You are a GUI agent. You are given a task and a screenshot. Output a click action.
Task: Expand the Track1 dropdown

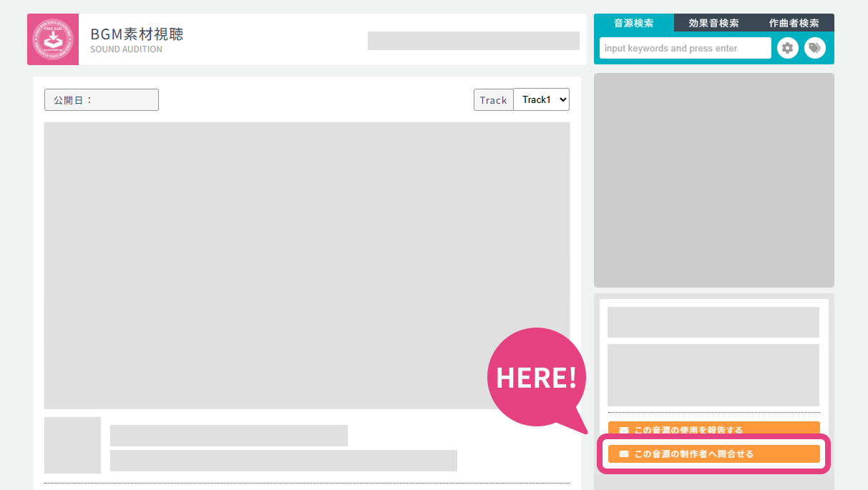[541, 99]
